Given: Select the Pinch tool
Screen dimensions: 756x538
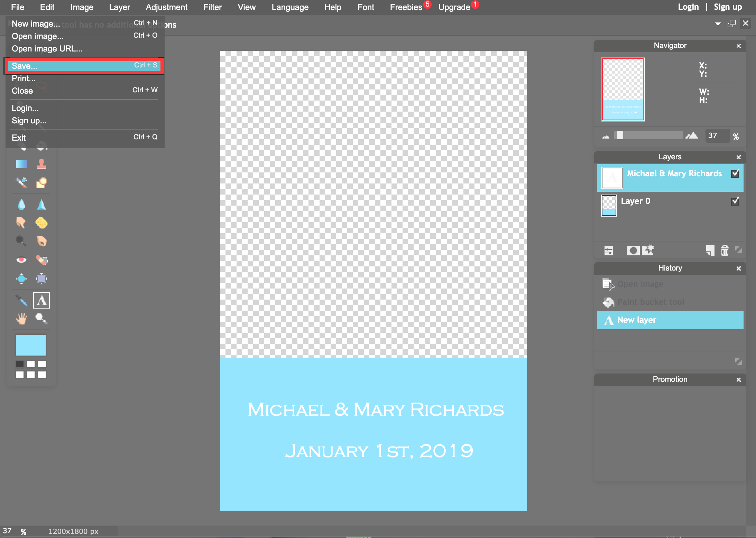Looking at the screenshot, I should (42, 279).
